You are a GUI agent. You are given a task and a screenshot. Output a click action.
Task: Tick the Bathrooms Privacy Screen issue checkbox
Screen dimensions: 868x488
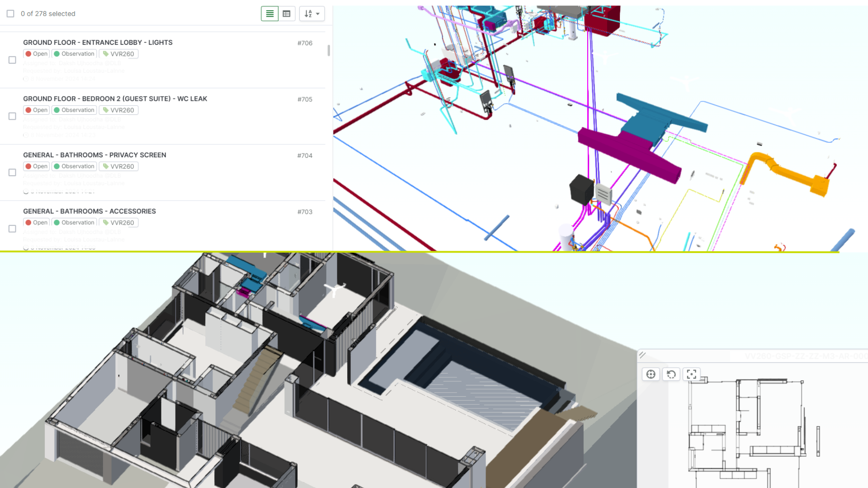pos(12,173)
